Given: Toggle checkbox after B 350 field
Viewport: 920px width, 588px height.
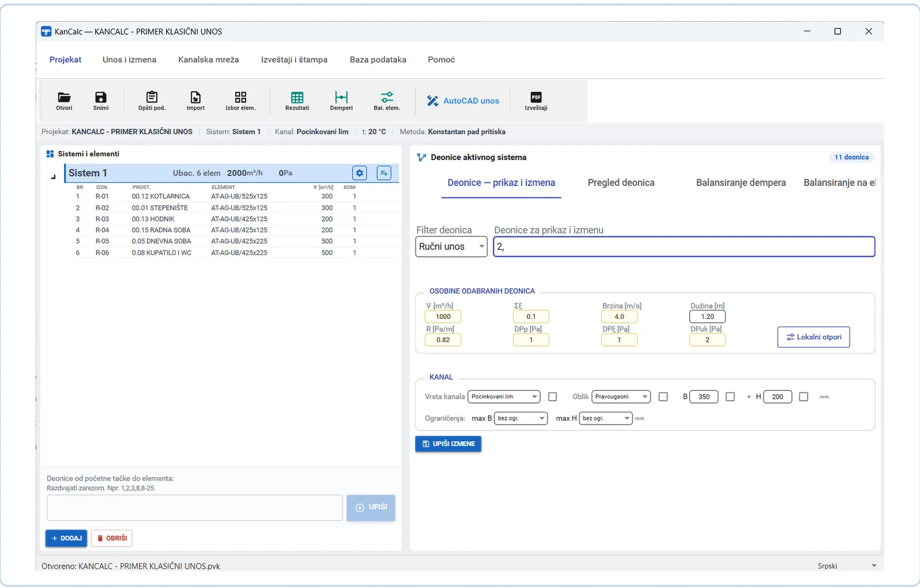Looking at the screenshot, I should [x=730, y=397].
